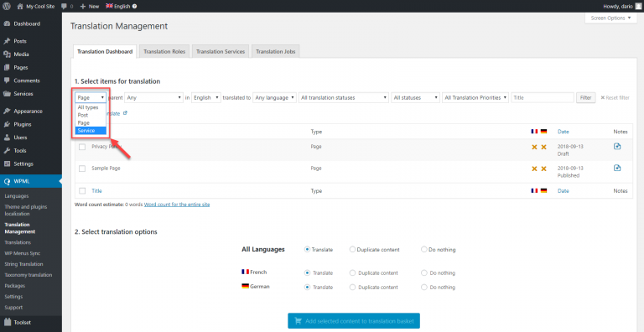Click the Dashboard sidebar icon
The width and height of the screenshot is (644, 332).
[x=7, y=23]
